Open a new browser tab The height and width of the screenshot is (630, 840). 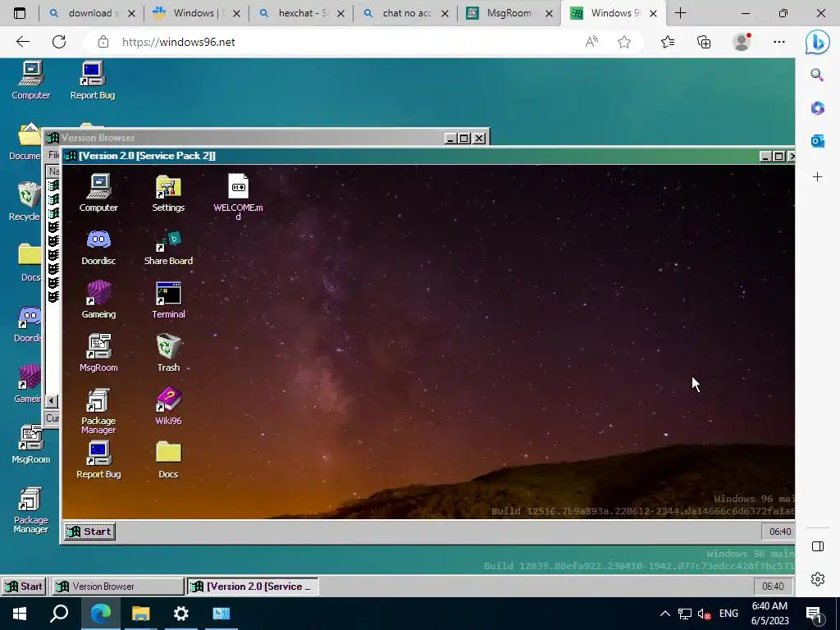[680, 13]
